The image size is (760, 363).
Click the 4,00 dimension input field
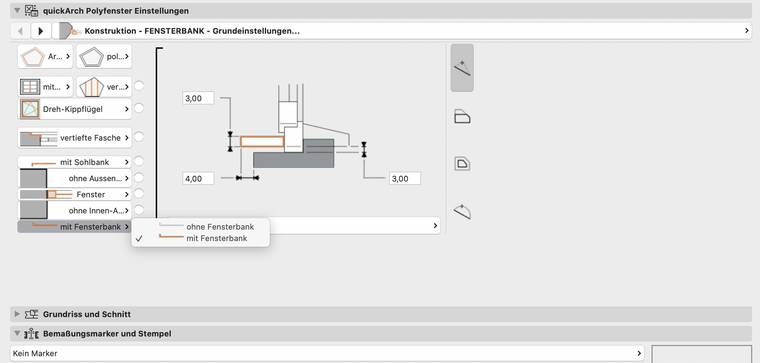point(198,178)
